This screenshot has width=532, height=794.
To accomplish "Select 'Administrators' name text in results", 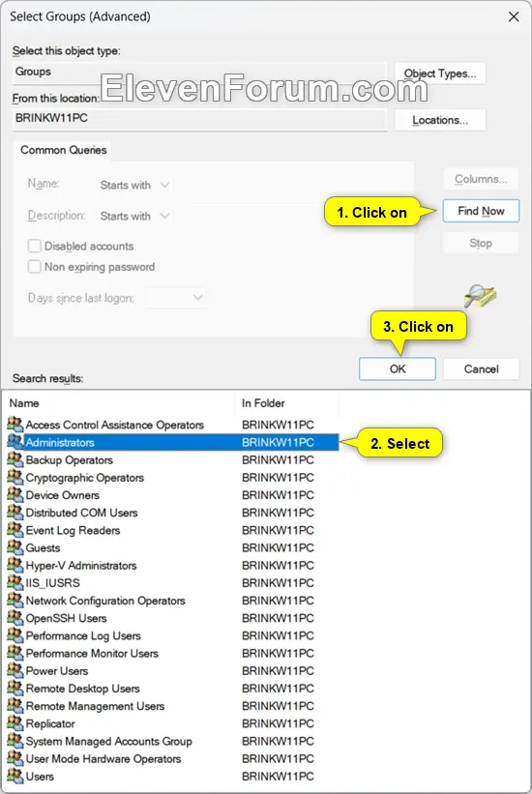I will [60, 443].
